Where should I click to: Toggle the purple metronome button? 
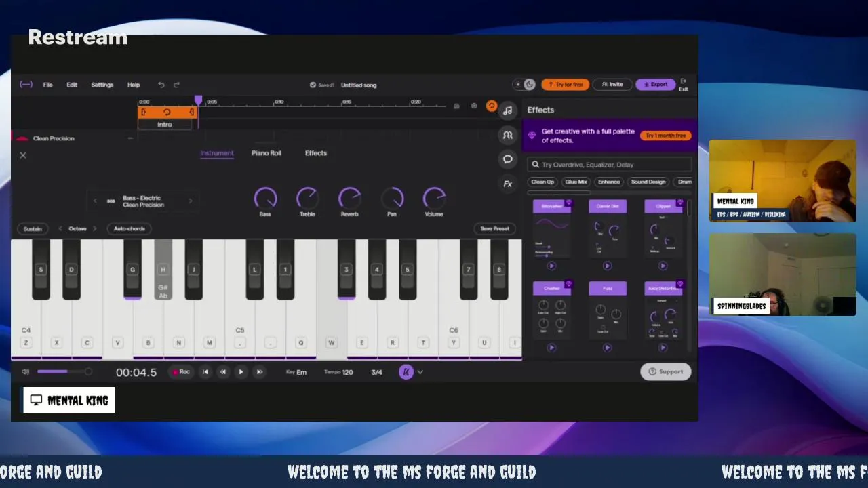click(x=406, y=371)
